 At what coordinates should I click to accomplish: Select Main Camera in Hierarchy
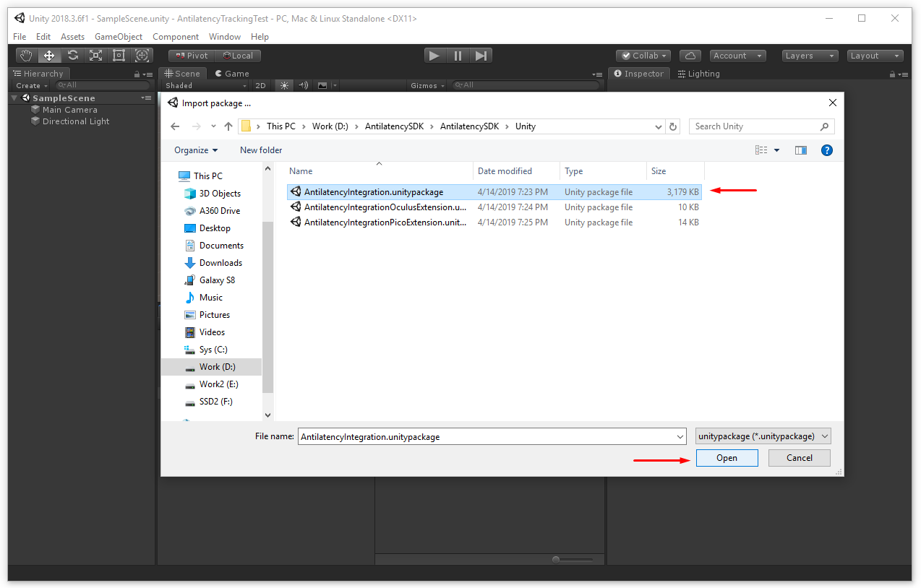[x=69, y=110]
